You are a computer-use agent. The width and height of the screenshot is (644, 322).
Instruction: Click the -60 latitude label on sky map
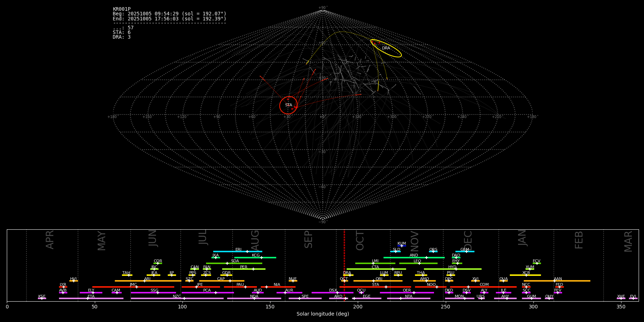coord(322,187)
